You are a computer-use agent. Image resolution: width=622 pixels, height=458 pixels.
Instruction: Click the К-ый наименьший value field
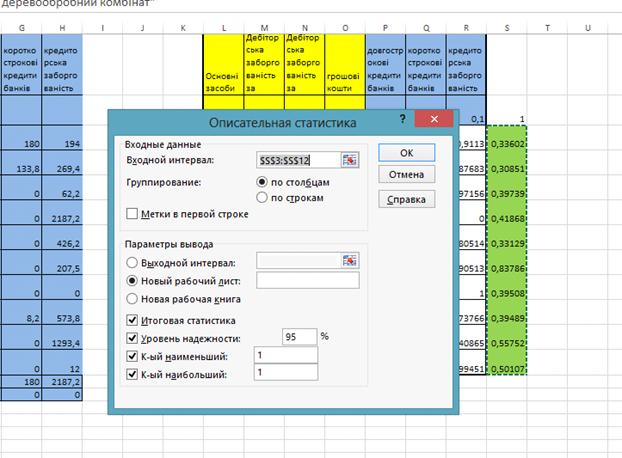[286, 355]
